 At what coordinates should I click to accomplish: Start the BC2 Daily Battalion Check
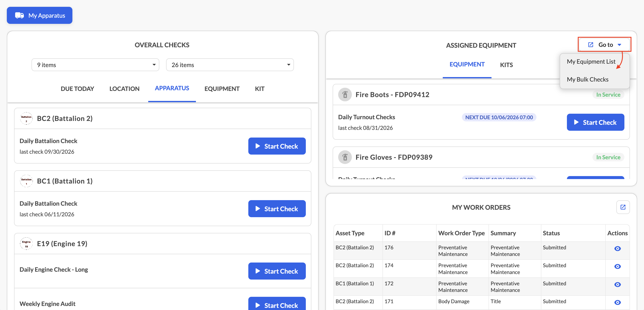point(277,146)
